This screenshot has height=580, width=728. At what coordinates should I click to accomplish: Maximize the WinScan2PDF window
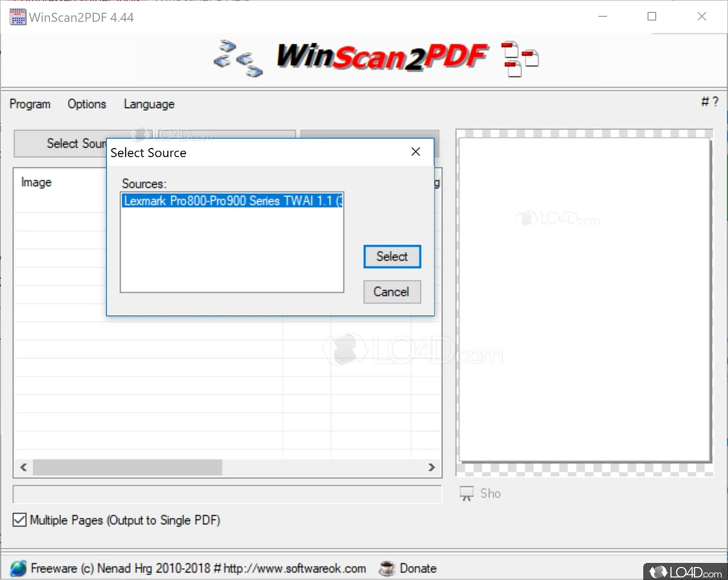pyautogui.click(x=652, y=17)
